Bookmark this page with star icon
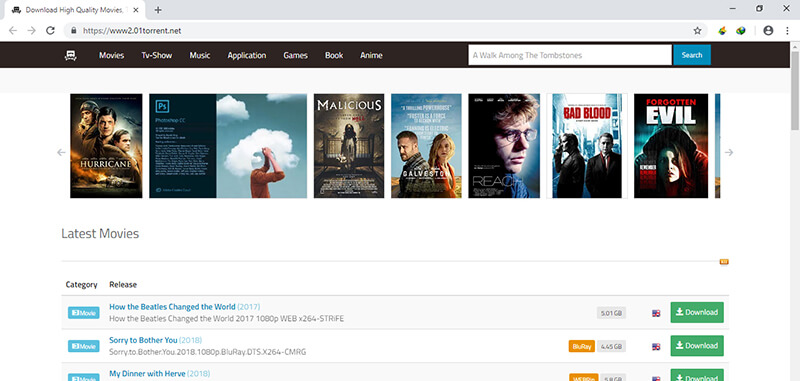Viewport: 800px width, 381px height. (697, 31)
